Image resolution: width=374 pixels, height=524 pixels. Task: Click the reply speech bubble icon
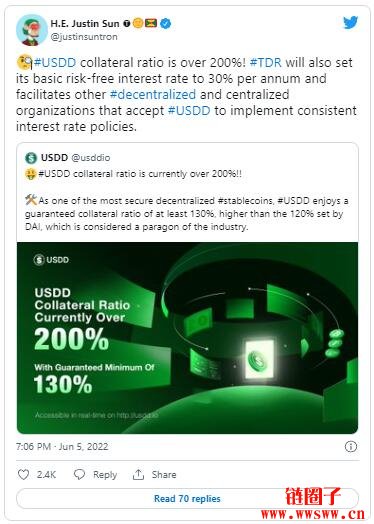point(79,474)
